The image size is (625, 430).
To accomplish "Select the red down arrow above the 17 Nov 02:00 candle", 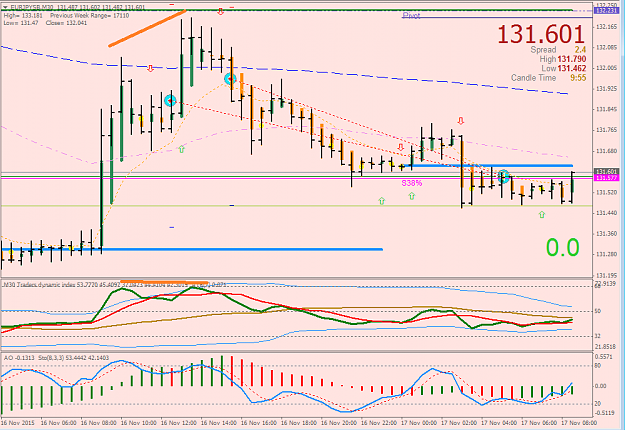I will coord(461,120).
